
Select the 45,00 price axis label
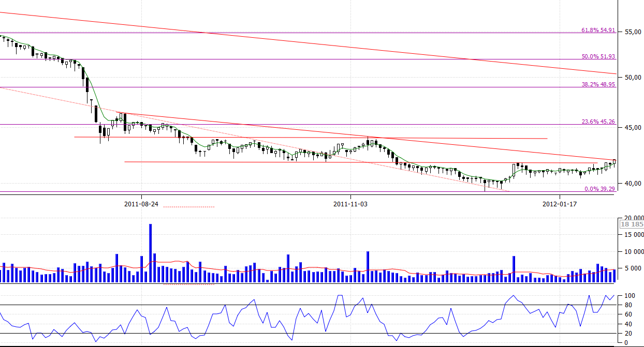632,128
